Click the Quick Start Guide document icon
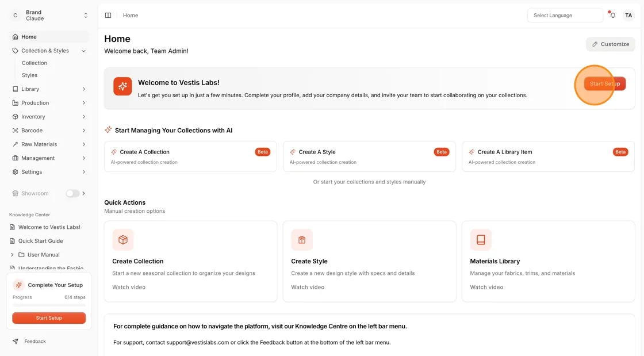Image resolution: width=644 pixels, height=356 pixels. [12, 241]
